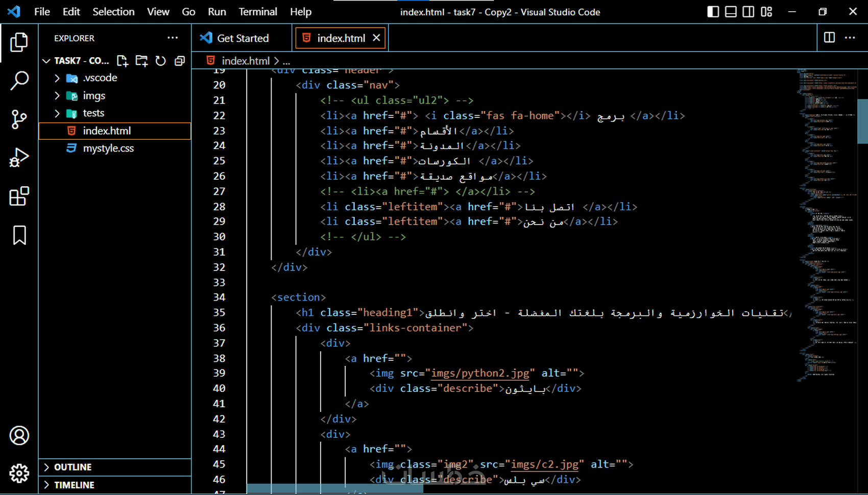868x495 pixels.
Task: Create a new file in explorer
Action: click(122, 61)
